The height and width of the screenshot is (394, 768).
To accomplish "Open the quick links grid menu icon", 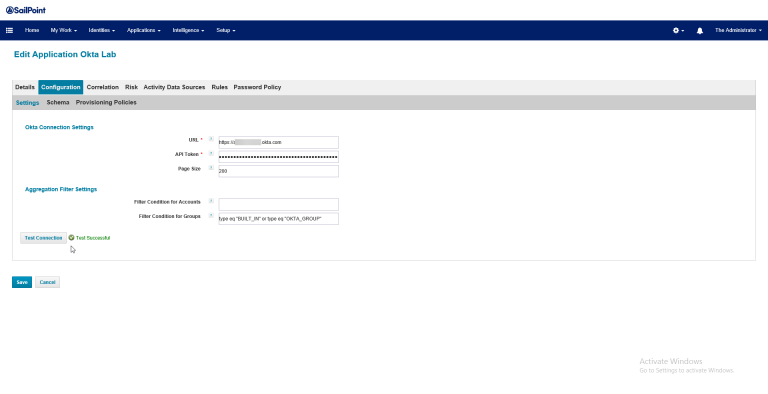I will click(9, 30).
